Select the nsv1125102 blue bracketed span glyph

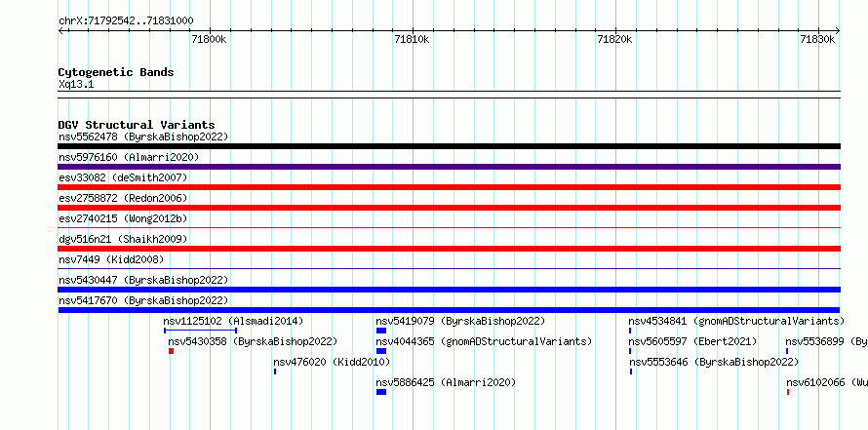click(200, 331)
